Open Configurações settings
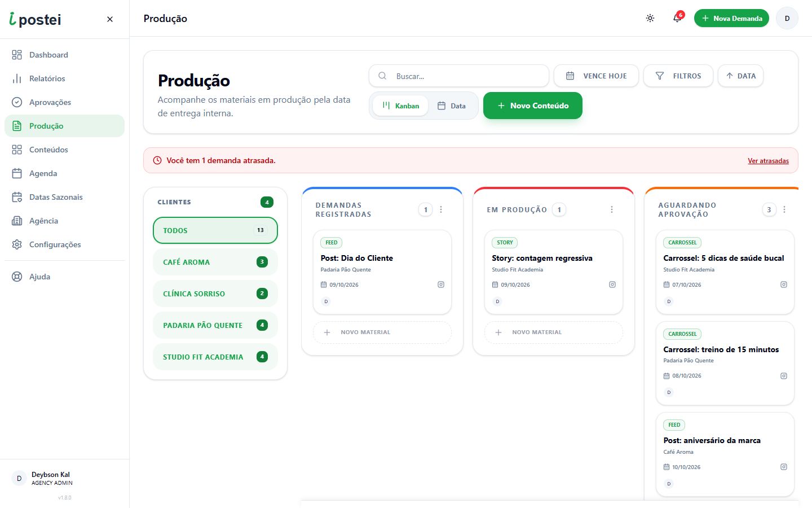 [x=64, y=244]
